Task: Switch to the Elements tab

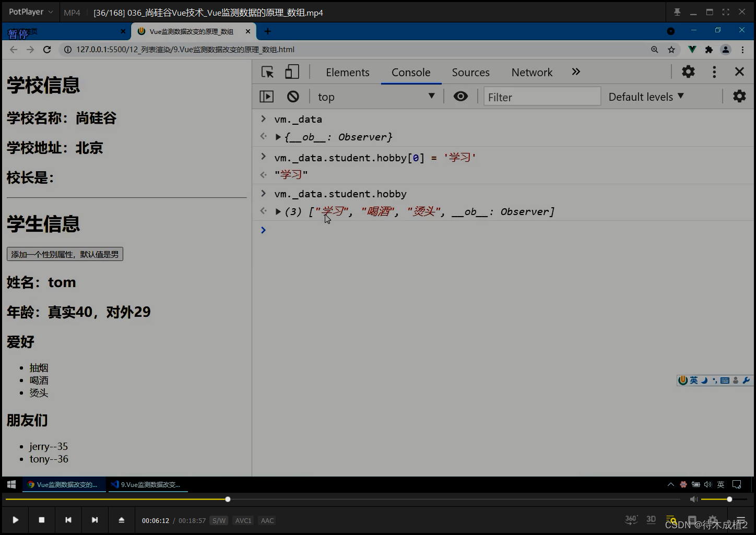Action: (x=348, y=73)
